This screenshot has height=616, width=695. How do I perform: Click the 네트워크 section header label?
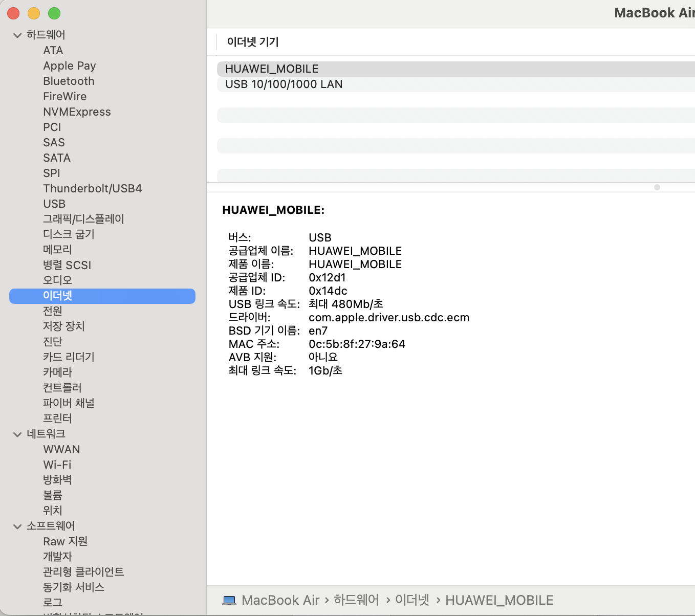tap(46, 434)
